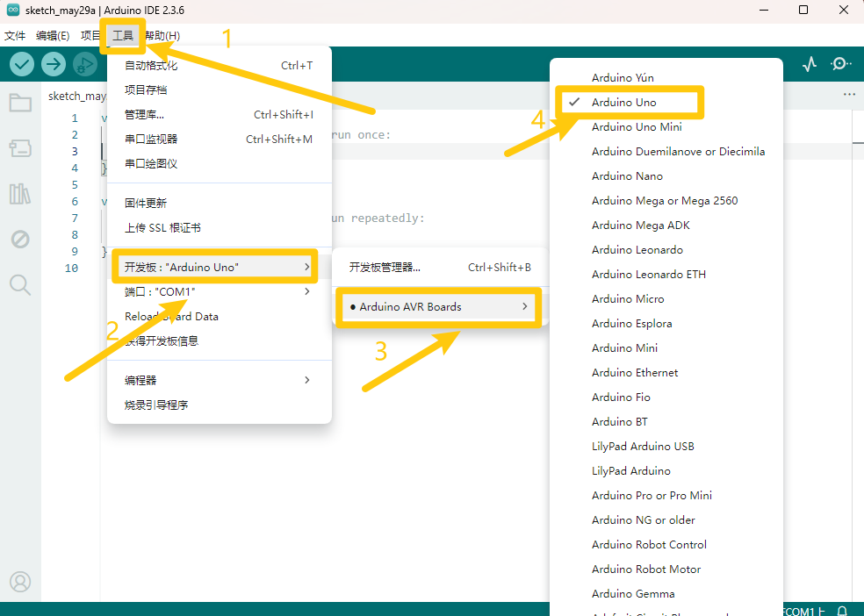Select Arduino Uno Mini board
864x616 pixels.
pos(666,127)
